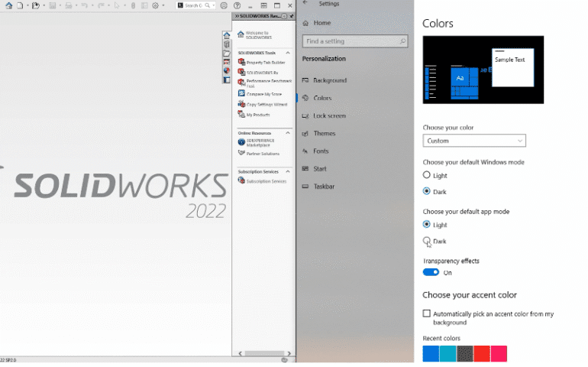The image size is (588, 367).
Task: Open the Design Library tab in Task Pane
Action: tap(227, 44)
